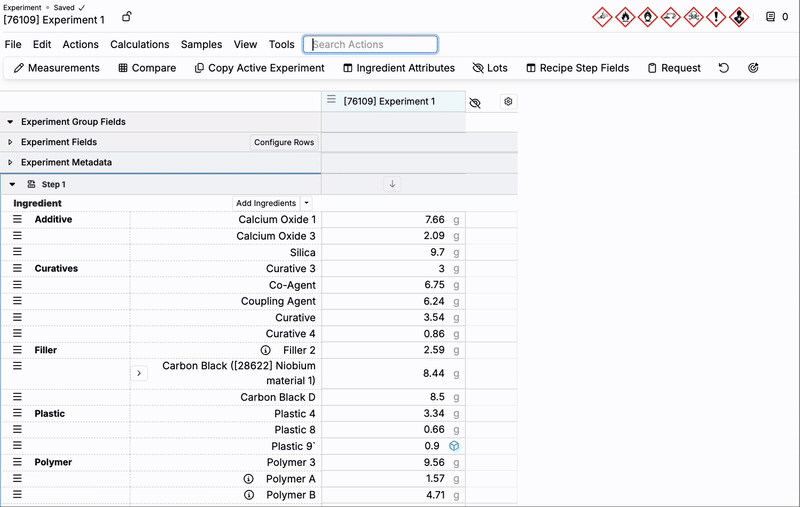
Task: Click the Configure Rows button
Action: [x=284, y=142]
